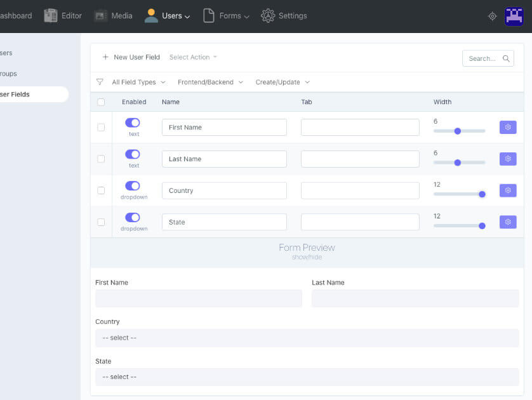Open the Users menu in navbar
This screenshot has height=400, width=532.
click(167, 16)
